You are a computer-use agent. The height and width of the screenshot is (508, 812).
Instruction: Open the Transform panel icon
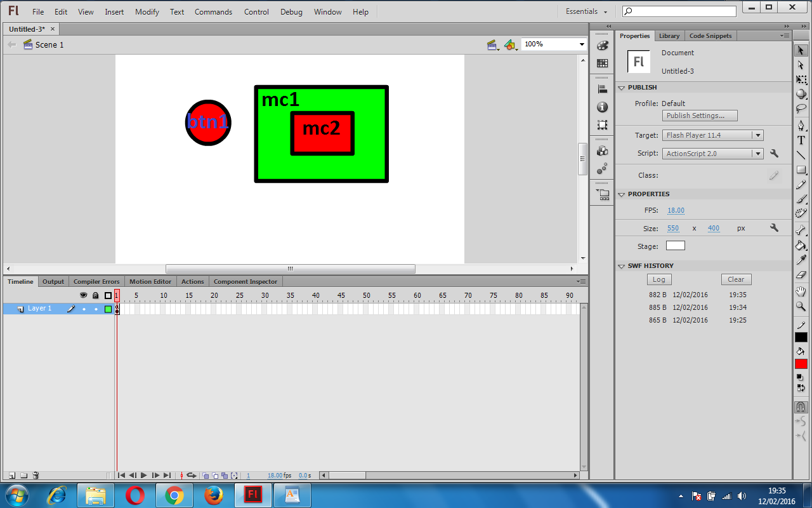[x=602, y=125]
